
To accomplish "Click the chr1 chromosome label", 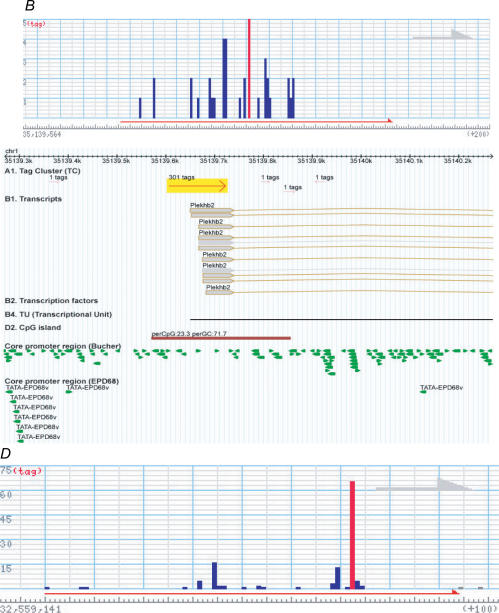I will point(11,151).
